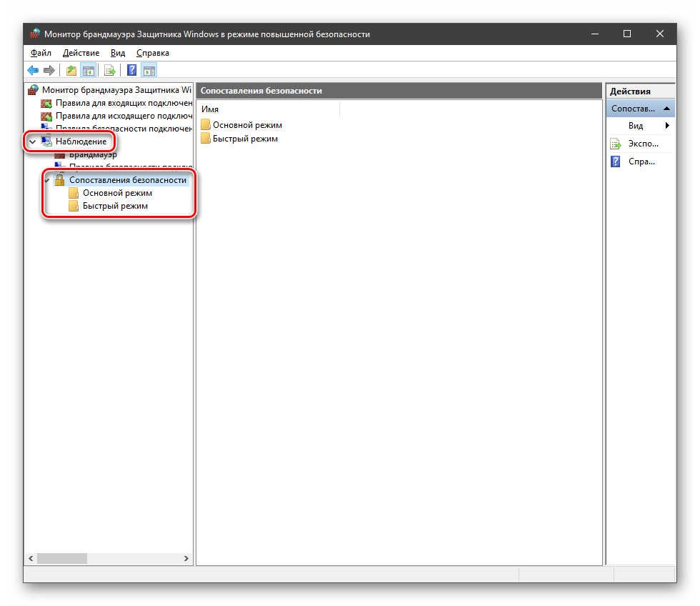Open the Справка menu
This screenshot has height=606, width=700.
[x=153, y=53]
